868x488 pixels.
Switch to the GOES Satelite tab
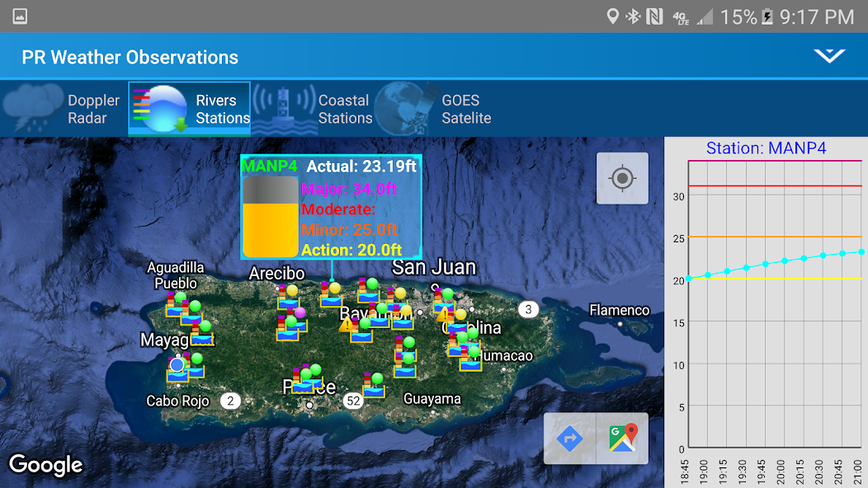[450, 108]
